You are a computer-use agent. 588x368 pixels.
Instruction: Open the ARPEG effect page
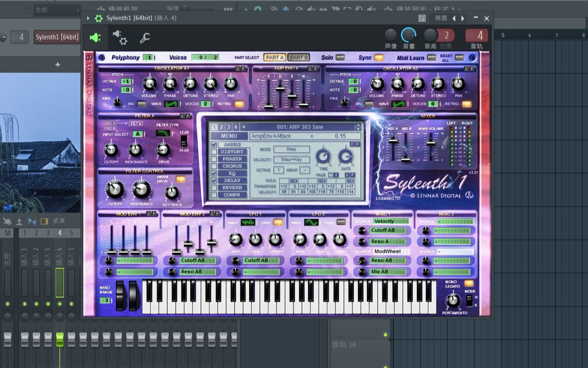click(232, 144)
